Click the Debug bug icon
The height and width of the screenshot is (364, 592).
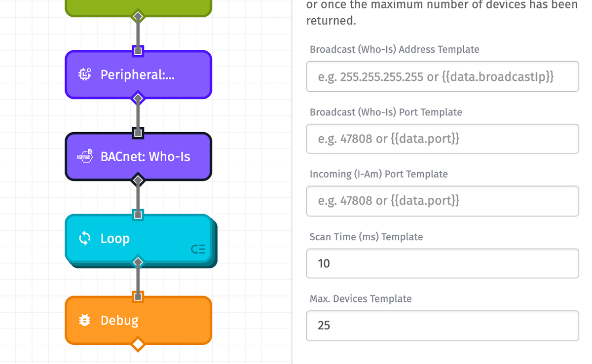pyautogui.click(x=85, y=320)
